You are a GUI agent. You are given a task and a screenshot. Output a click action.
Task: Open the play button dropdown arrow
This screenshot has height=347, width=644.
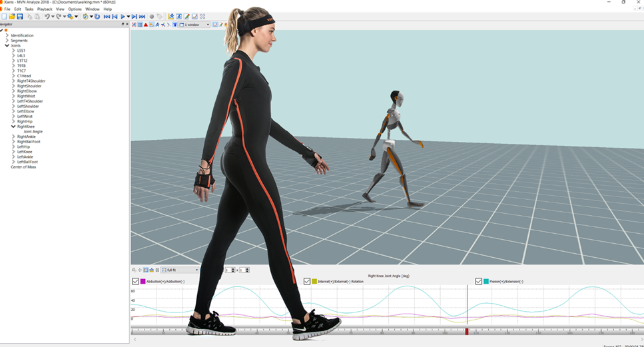click(x=128, y=17)
